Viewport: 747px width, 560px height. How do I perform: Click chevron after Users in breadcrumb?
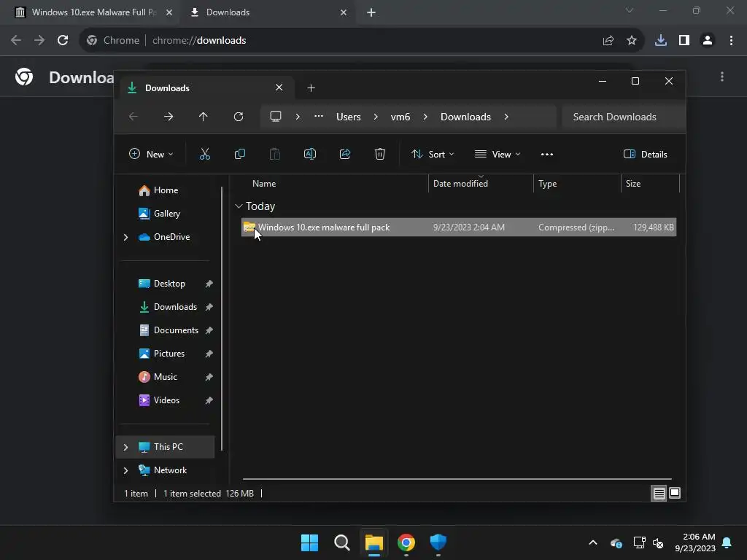(376, 117)
